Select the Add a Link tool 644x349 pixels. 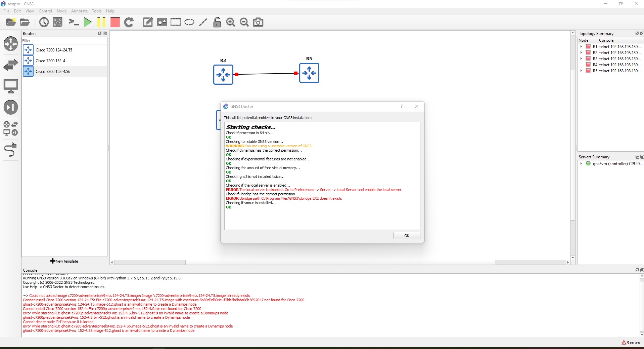(x=10, y=150)
